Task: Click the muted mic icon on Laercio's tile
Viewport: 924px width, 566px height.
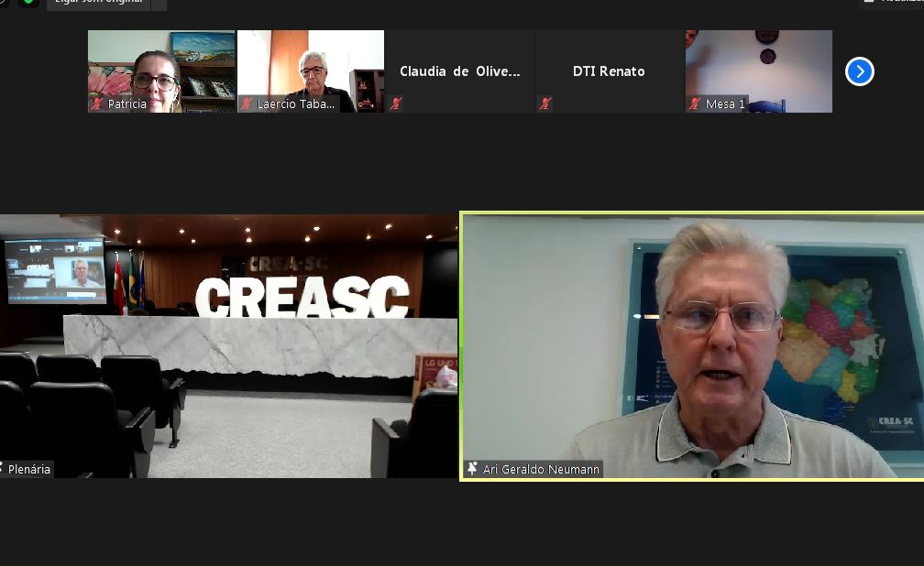Action: point(247,104)
